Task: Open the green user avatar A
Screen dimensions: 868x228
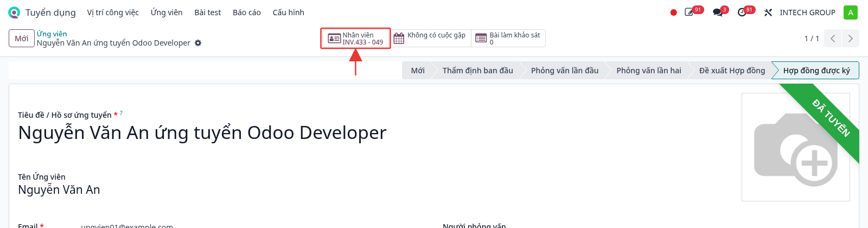Action: 851,12
